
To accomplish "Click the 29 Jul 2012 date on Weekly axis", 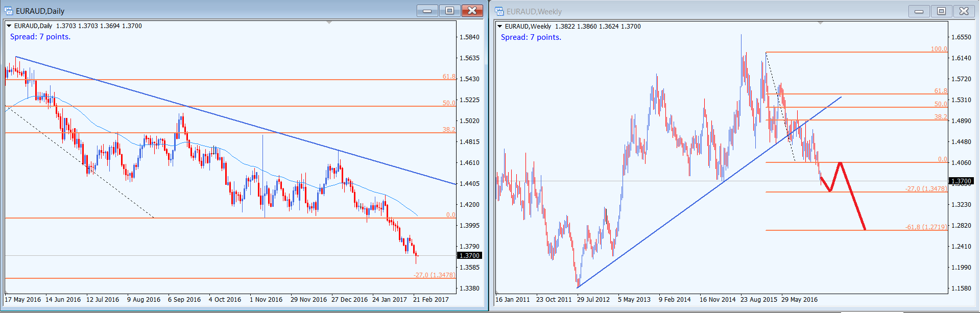I will pyautogui.click(x=593, y=300).
